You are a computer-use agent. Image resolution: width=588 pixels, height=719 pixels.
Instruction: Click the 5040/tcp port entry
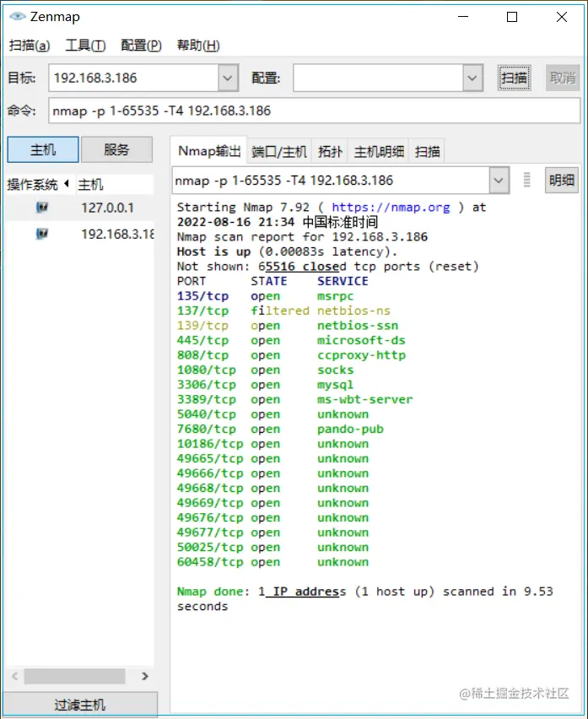pyautogui.click(x=206, y=414)
